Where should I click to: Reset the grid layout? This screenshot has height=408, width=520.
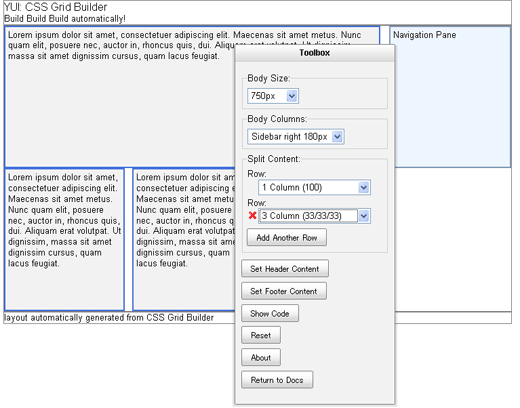[261, 335]
